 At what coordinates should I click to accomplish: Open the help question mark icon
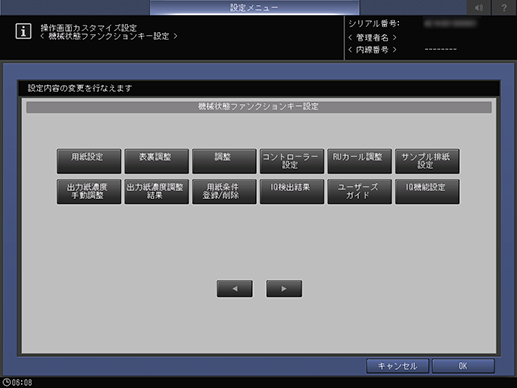click(x=504, y=7)
